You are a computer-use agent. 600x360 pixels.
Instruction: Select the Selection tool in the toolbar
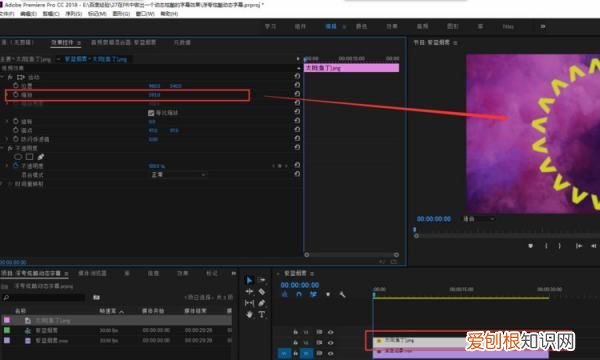click(249, 280)
